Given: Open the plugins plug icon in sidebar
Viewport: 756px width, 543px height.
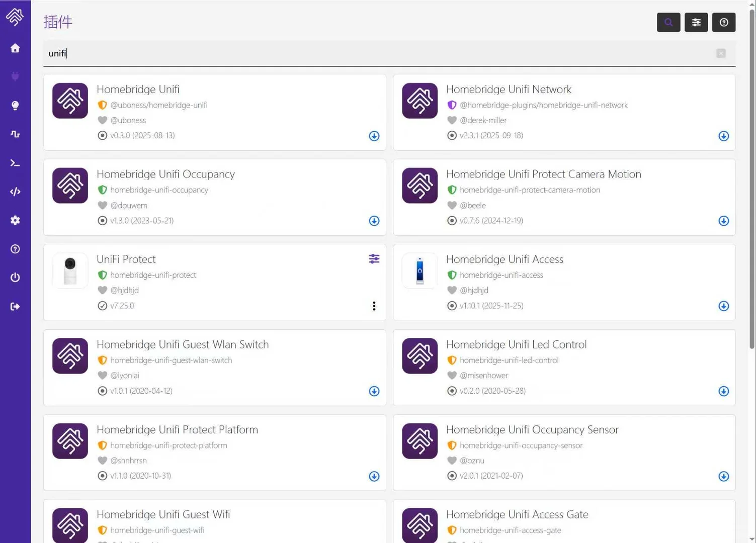Looking at the screenshot, I should click(15, 76).
